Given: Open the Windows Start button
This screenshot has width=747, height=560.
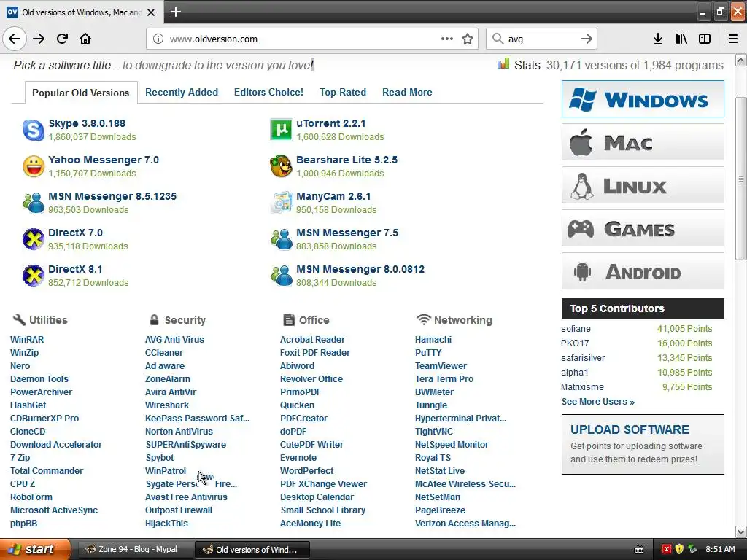Looking at the screenshot, I should 34,550.
